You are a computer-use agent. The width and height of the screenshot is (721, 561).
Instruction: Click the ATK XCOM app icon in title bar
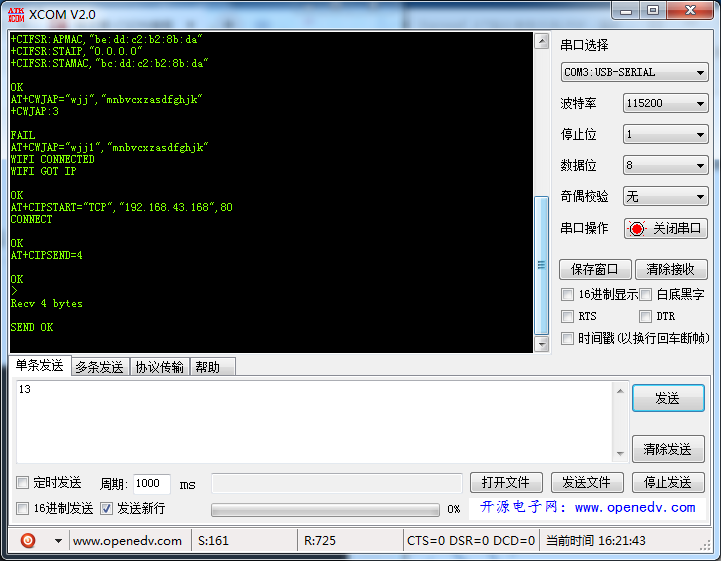click(x=16, y=15)
